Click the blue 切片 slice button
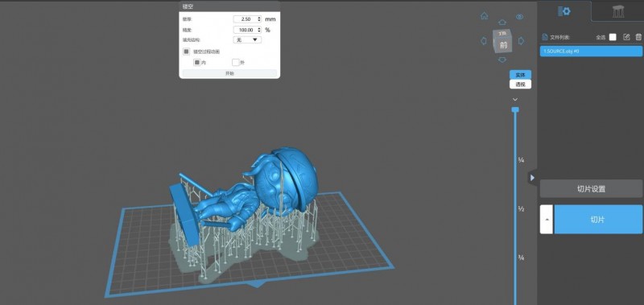Viewport: 644px width, 305px height. point(598,219)
